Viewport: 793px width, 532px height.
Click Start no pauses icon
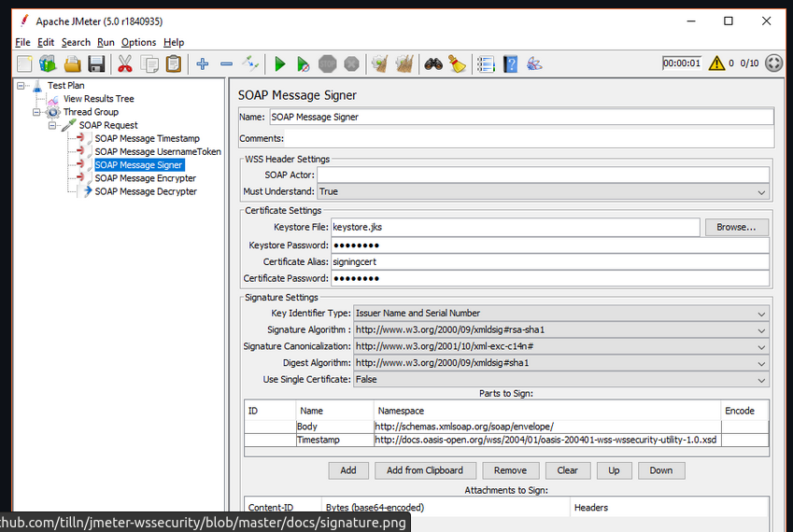[x=303, y=64]
